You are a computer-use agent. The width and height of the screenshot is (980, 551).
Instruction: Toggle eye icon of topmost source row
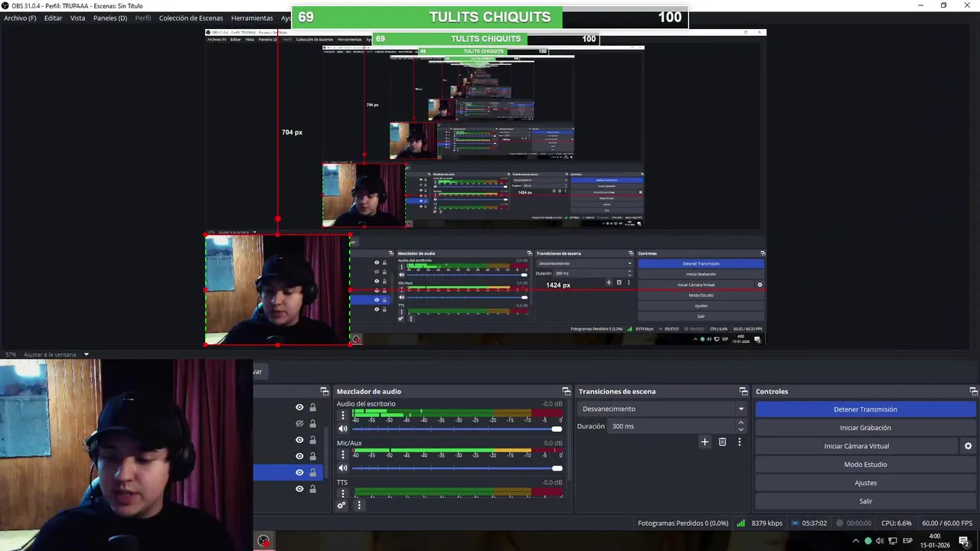pyautogui.click(x=299, y=407)
